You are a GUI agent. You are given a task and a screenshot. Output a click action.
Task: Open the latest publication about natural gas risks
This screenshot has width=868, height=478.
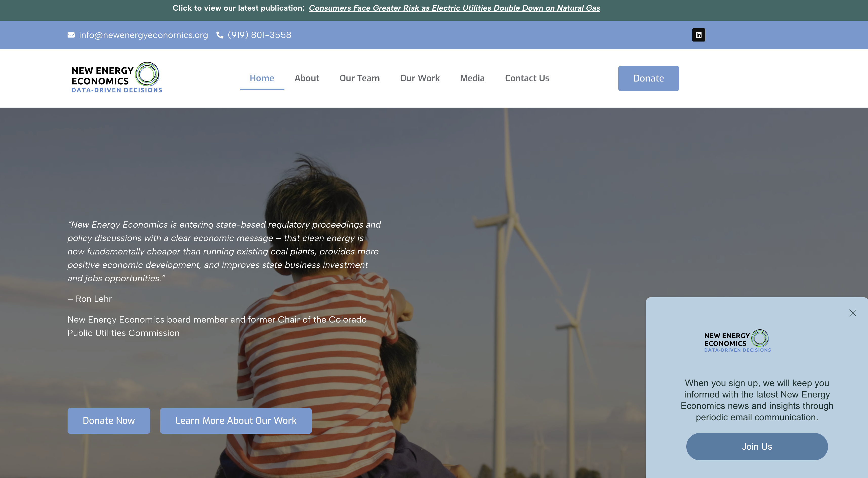[454, 8]
